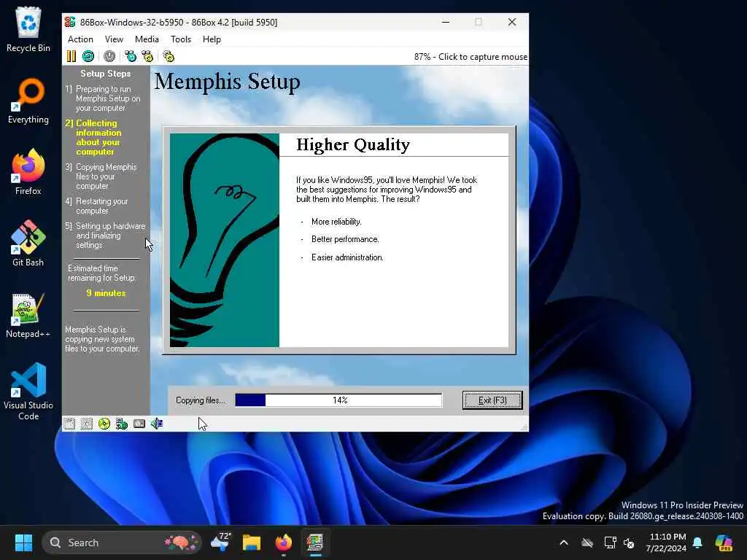This screenshot has width=747, height=560.
Task: Open the Tools menu
Action: tap(181, 39)
